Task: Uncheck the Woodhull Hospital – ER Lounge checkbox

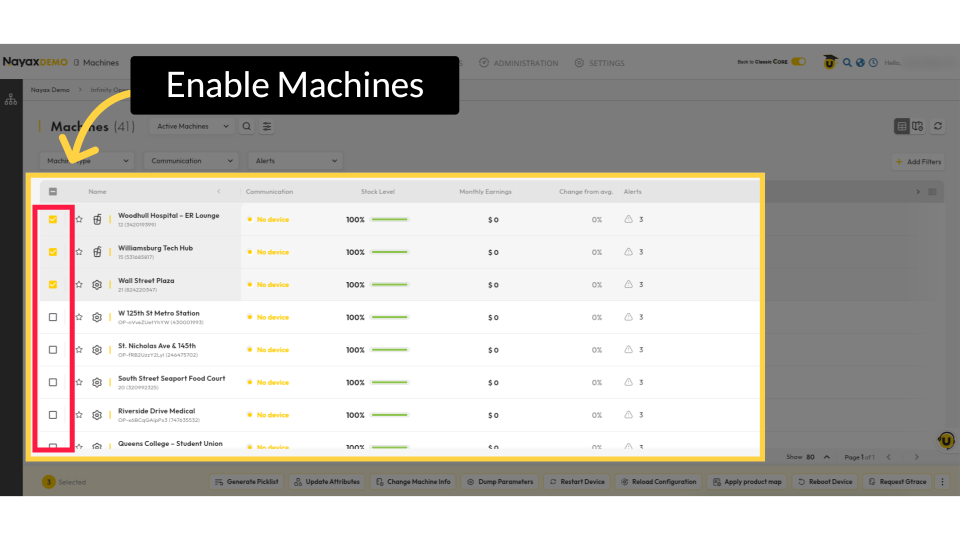Action: pos(53,220)
